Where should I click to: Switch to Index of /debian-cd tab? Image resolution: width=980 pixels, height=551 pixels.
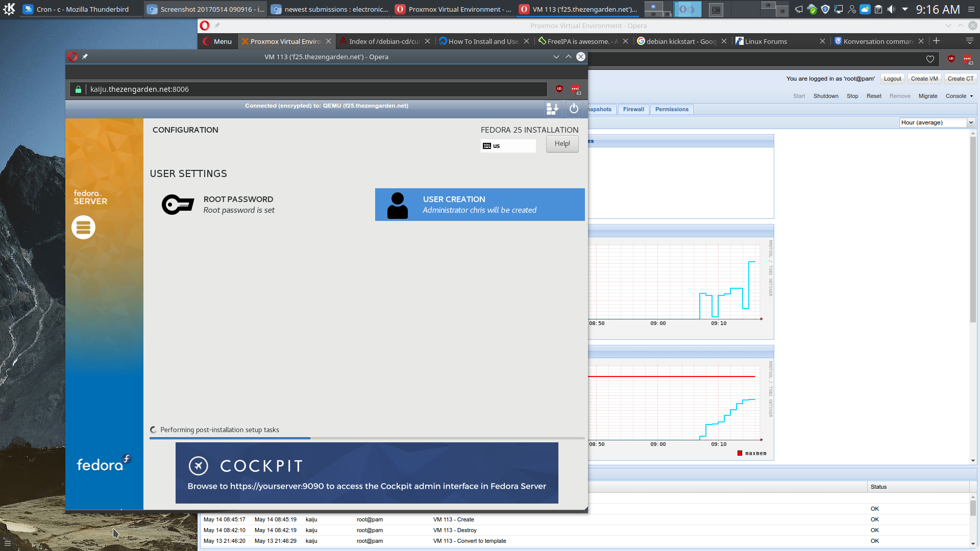pos(385,41)
